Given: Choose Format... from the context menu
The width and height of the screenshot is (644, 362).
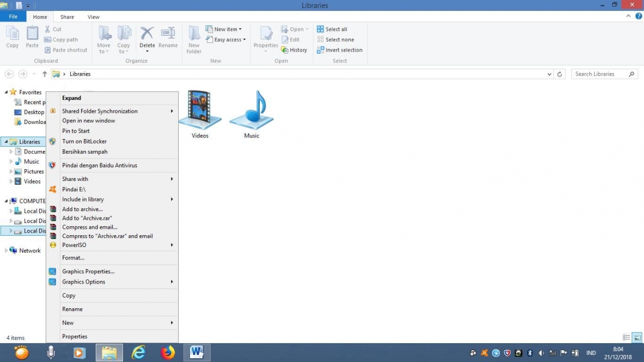Looking at the screenshot, I should 73,258.
